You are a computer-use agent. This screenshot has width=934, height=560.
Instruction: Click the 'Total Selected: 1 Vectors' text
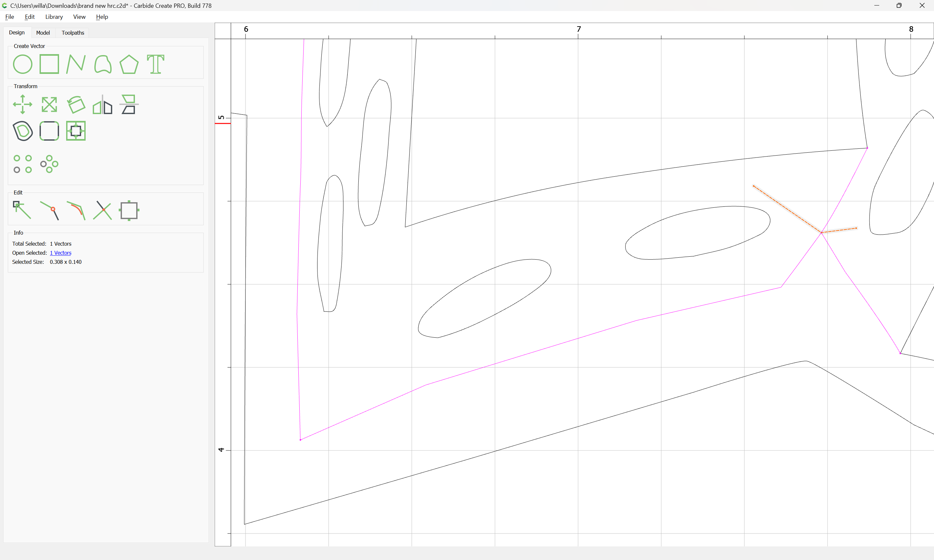click(42, 244)
